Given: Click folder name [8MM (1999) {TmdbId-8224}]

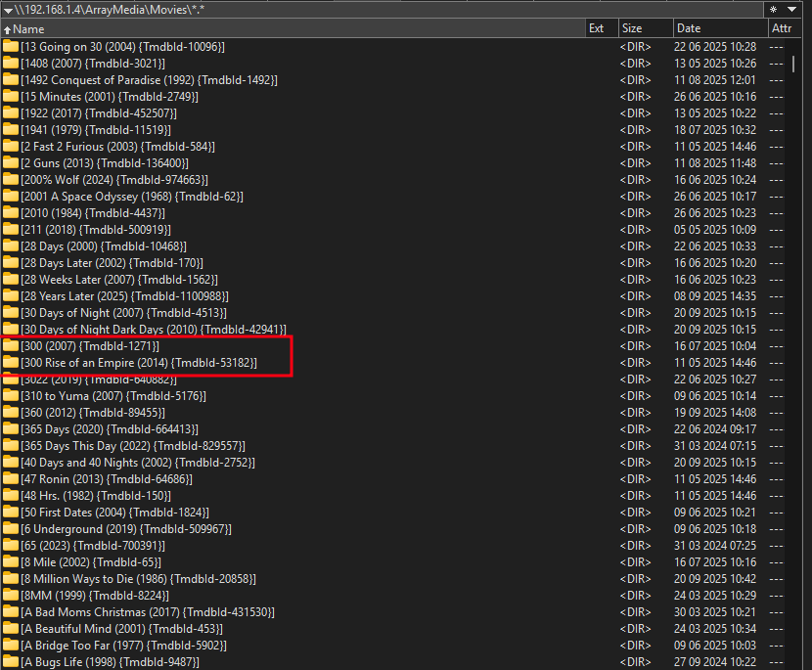Looking at the screenshot, I should (95, 596).
